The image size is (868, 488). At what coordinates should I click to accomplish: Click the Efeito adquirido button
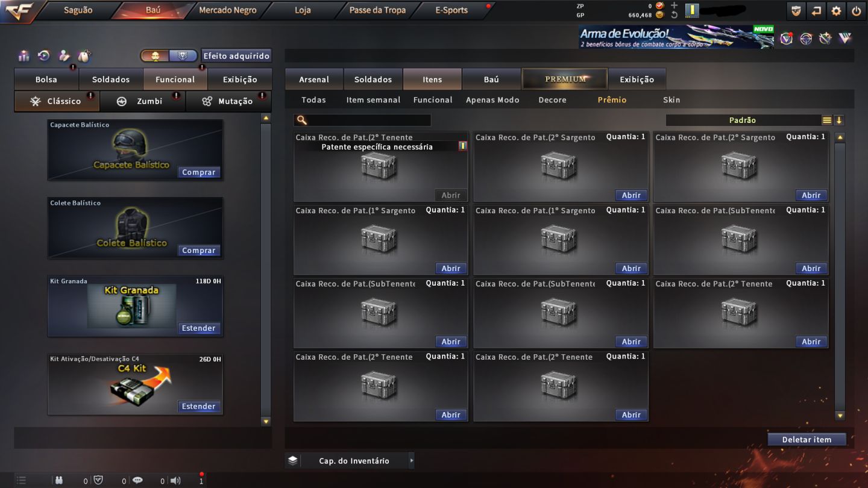pos(236,56)
